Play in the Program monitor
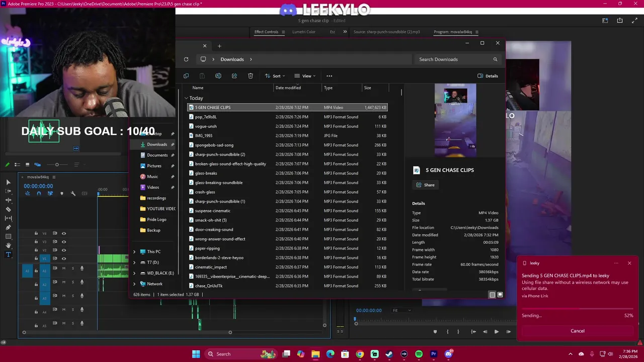 coord(497,332)
